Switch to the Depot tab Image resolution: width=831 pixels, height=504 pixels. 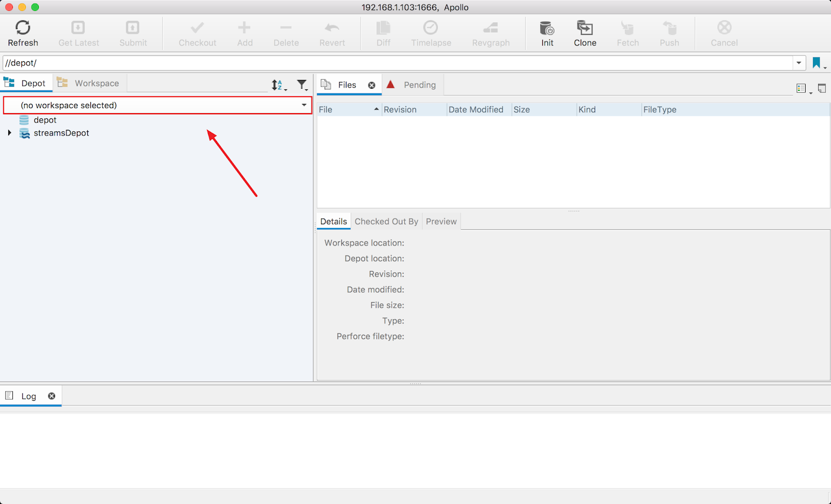pos(26,83)
